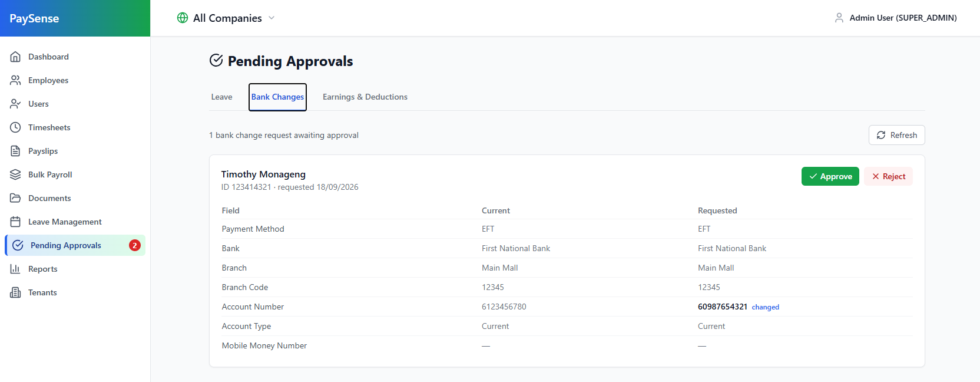Open the All Companies selector
The height and width of the screenshot is (382, 980).
[226, 18]
